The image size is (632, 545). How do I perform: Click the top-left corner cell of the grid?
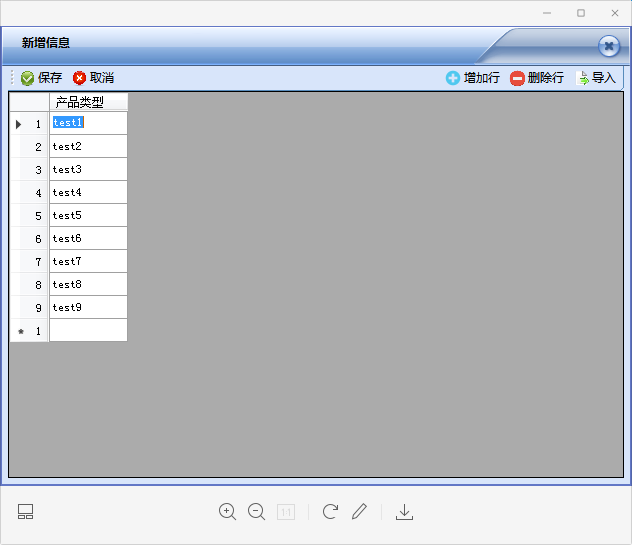(29, 102)
